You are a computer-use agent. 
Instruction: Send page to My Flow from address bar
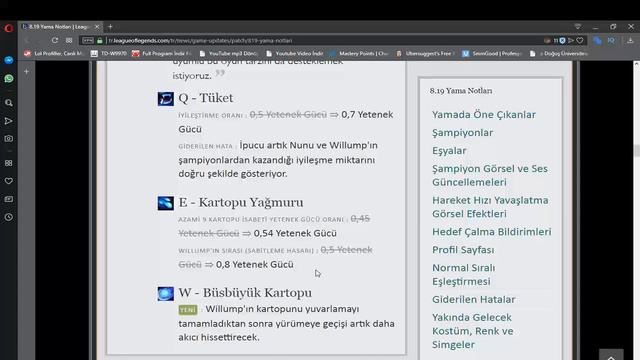point(571,40)
